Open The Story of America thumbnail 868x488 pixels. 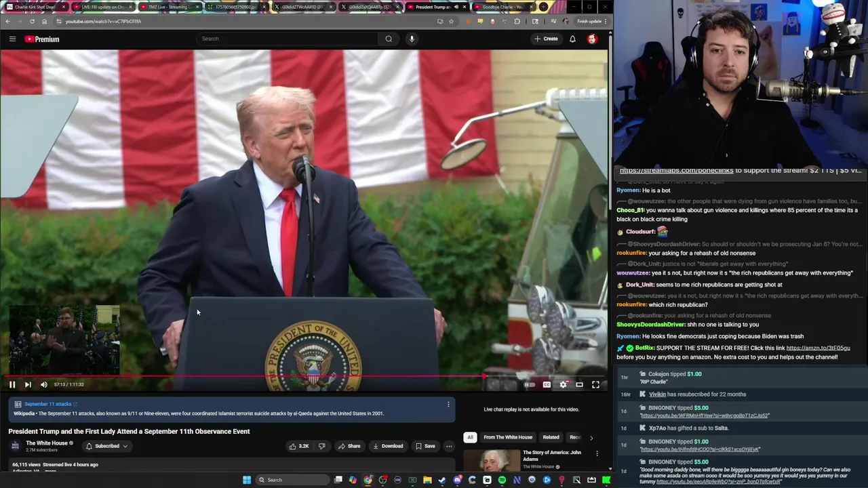point(491,460)
